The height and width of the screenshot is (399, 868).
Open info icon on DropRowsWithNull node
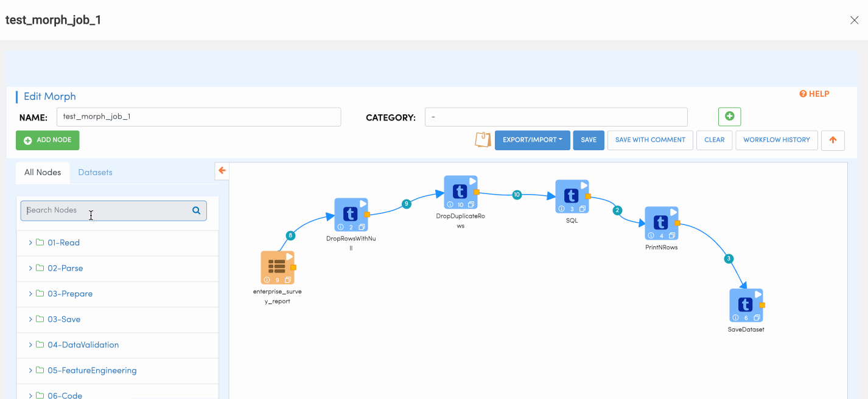341,227
